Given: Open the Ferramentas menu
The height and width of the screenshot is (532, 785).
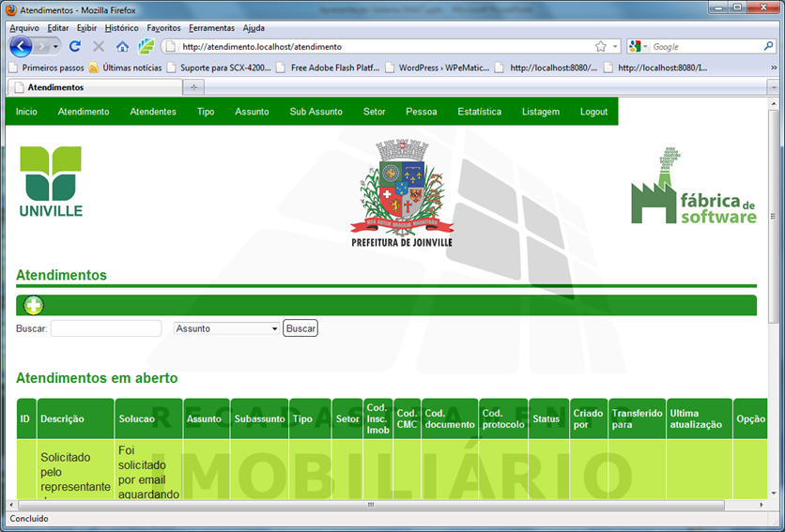Looking at the screenshot, I should point(212,28).
